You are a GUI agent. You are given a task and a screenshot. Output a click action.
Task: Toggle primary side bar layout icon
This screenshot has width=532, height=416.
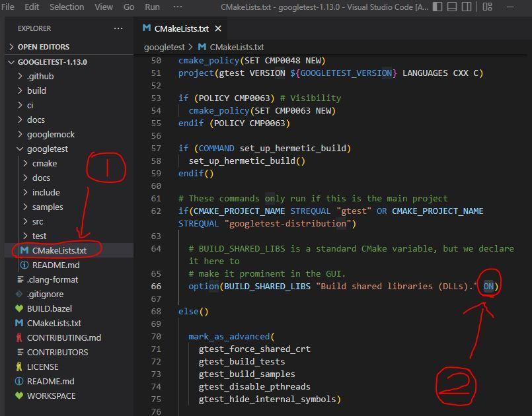[437, 7]
